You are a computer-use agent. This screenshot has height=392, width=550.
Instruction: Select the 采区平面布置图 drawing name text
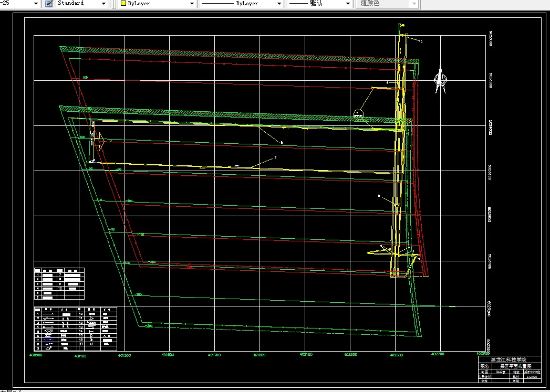516,366
